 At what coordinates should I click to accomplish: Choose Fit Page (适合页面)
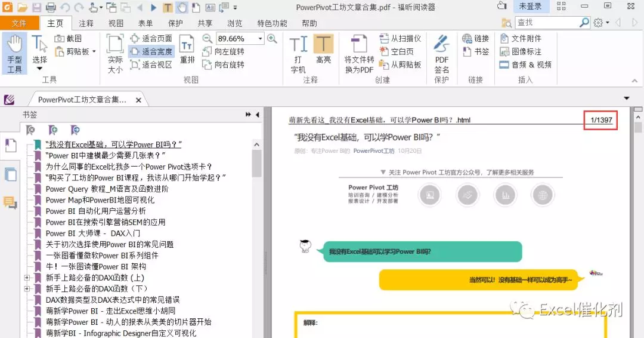coord(151,39)
